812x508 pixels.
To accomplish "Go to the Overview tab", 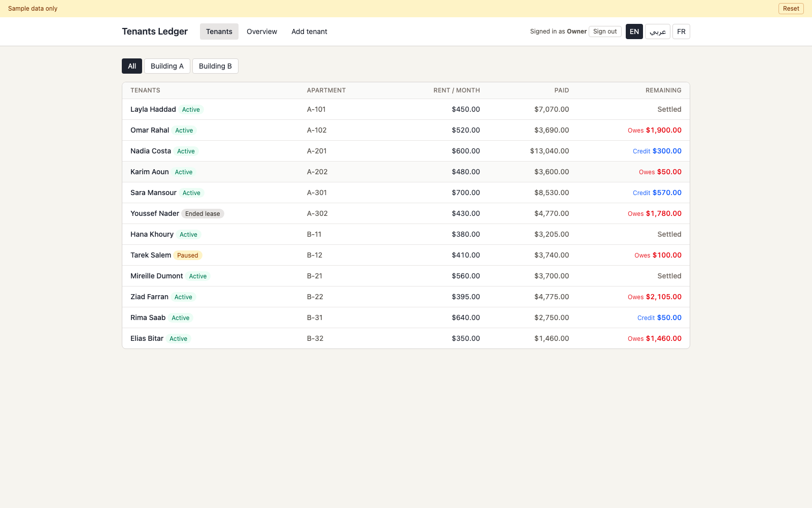I will click(x=262, y=31).
